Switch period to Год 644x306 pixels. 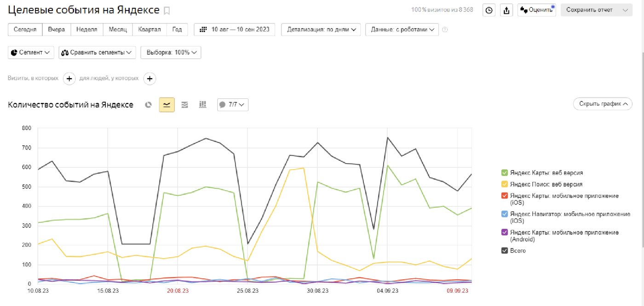(x=177, y=29)
